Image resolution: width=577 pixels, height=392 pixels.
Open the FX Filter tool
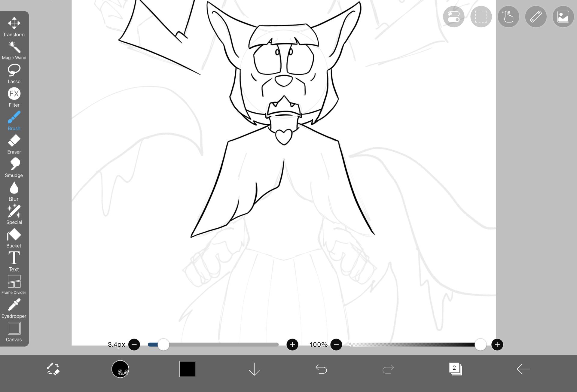pyautogui.click(x=14, y=97)
